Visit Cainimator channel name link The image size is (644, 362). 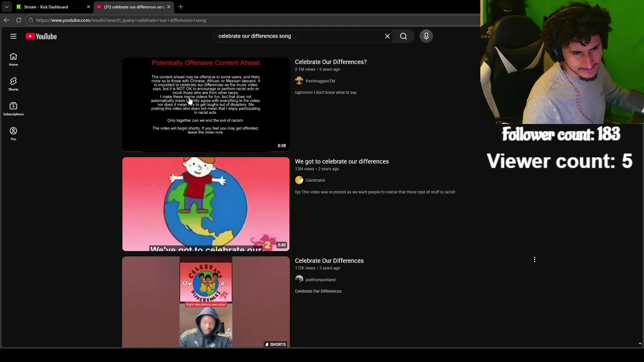coord(315,180)
